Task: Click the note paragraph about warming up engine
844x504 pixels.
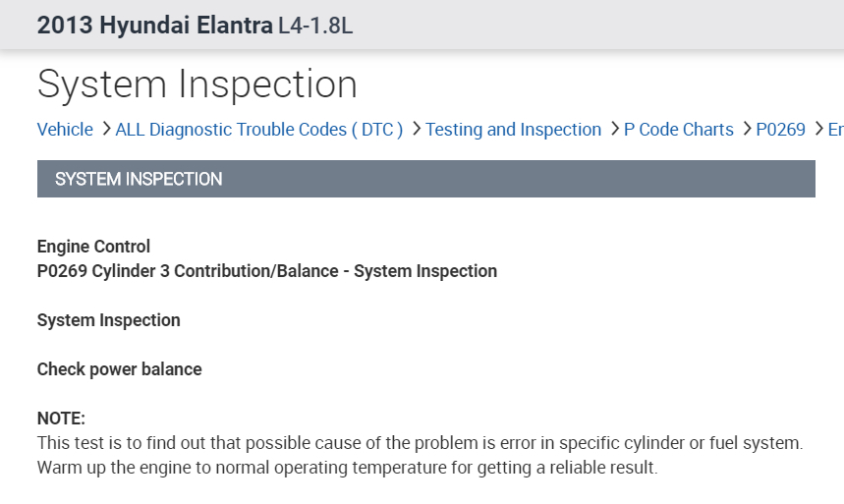Action: [x=346, y=468]
